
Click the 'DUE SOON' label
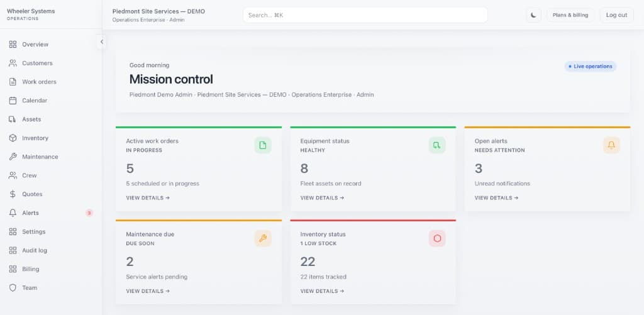[x=140, y=243]
